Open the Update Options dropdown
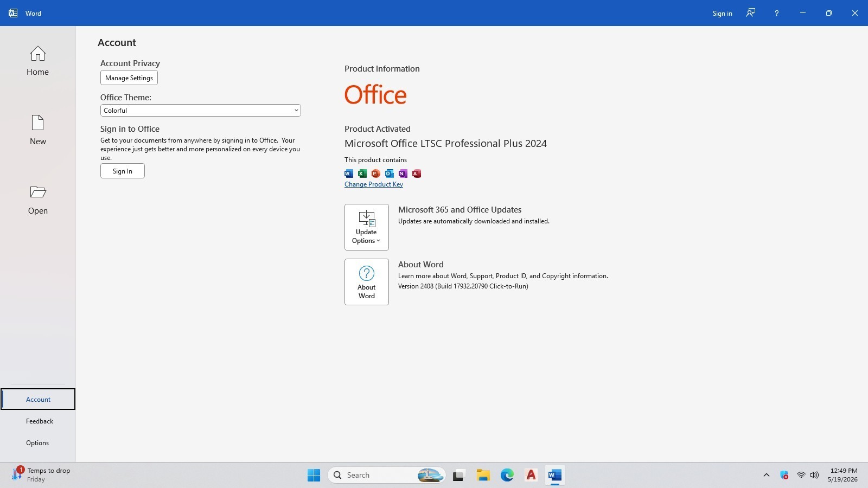Viewport: 868px width, 488px height. pos(367,227)
